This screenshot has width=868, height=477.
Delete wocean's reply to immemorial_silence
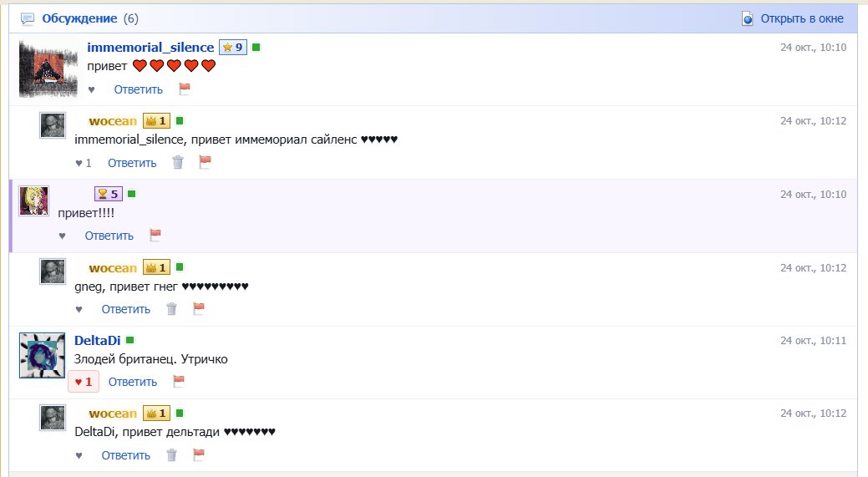(178, 162)
